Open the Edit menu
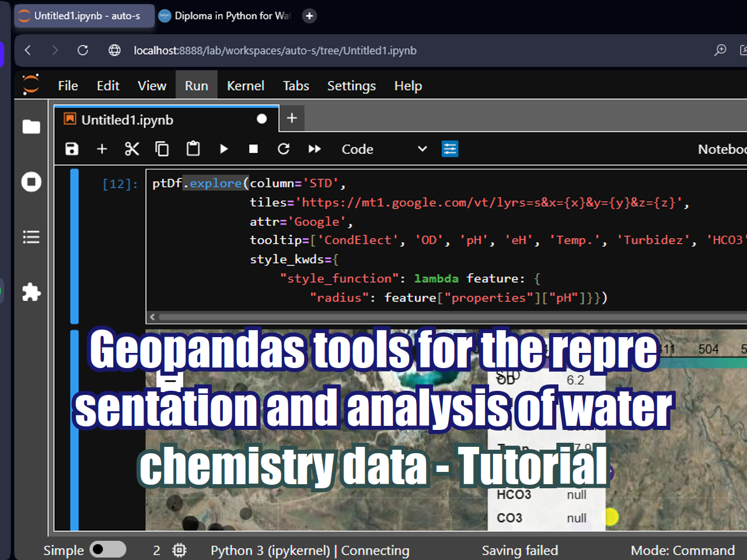This screenshot has height=560, width=747. pos(108,86)
